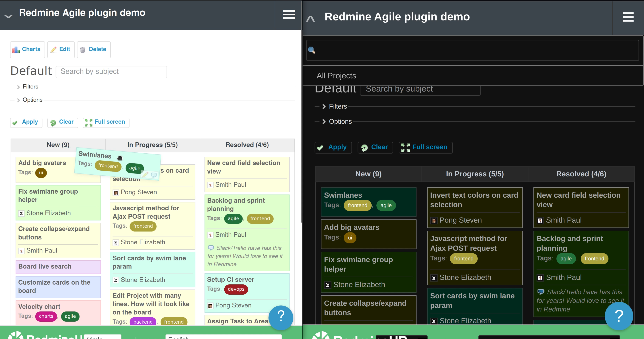Click Stone Elizabeth's avatar on Fix swimlane group helper
This screenshot has width=644, height=339.
[x=22, y=213]
